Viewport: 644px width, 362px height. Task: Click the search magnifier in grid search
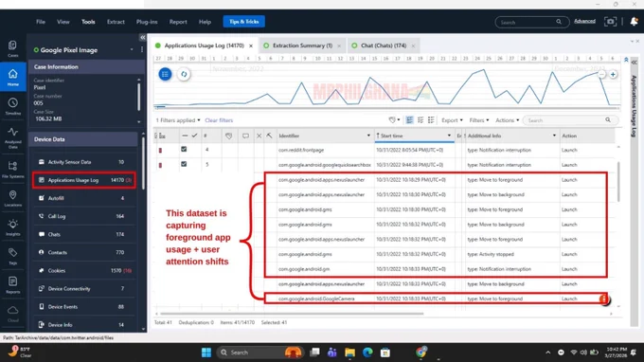pos(608,120)
